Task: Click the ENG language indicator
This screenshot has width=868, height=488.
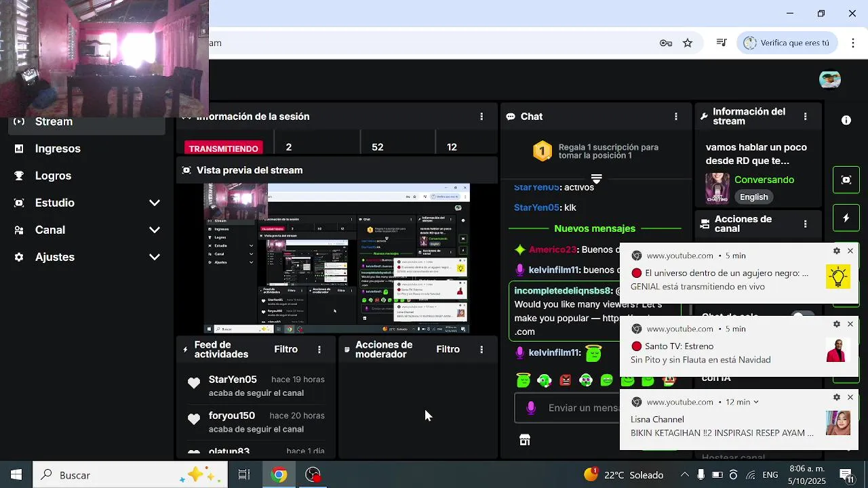Action: coord(770,475)
